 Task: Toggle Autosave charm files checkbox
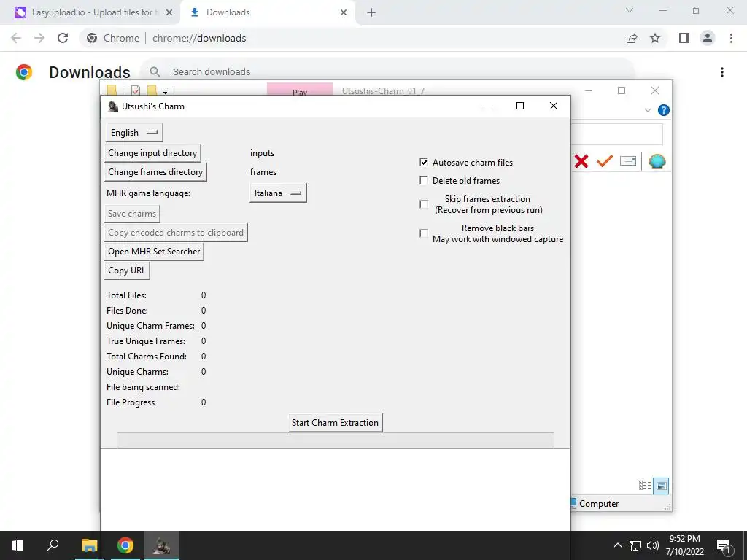click(424, 162)
